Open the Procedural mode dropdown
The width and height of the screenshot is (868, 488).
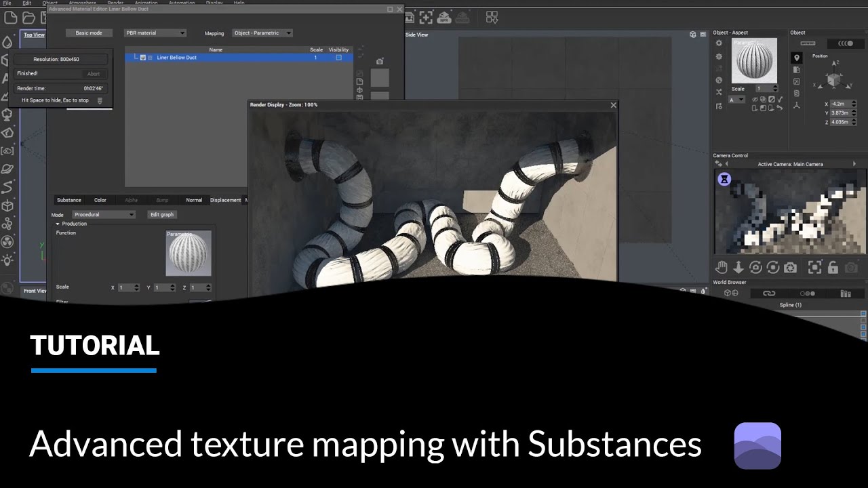[x=104, y=215]
